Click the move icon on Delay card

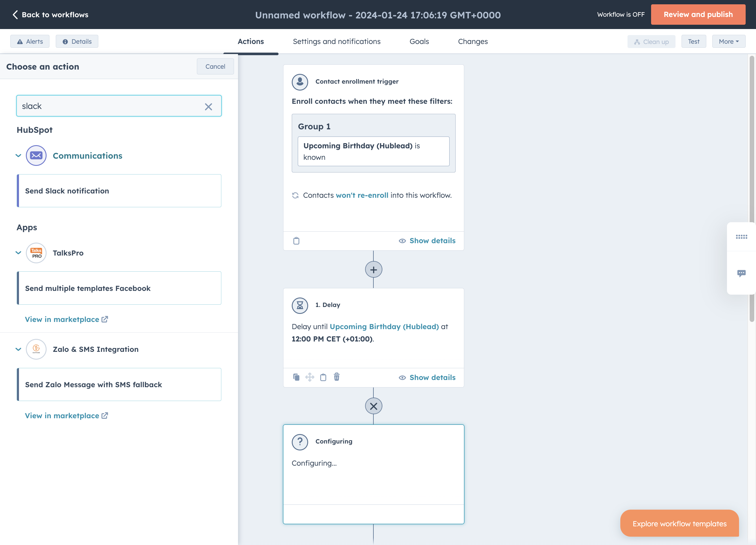(310, 377)
